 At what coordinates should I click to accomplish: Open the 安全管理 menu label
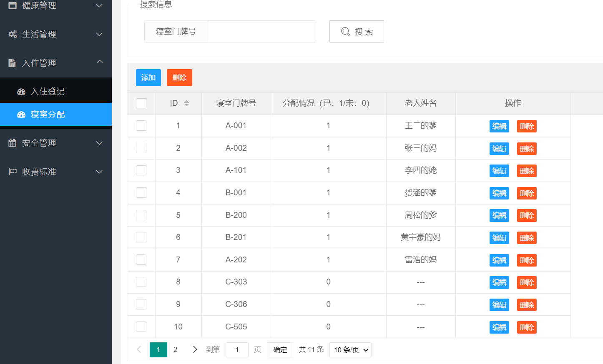pyautogui.click(x=39, y=143)
